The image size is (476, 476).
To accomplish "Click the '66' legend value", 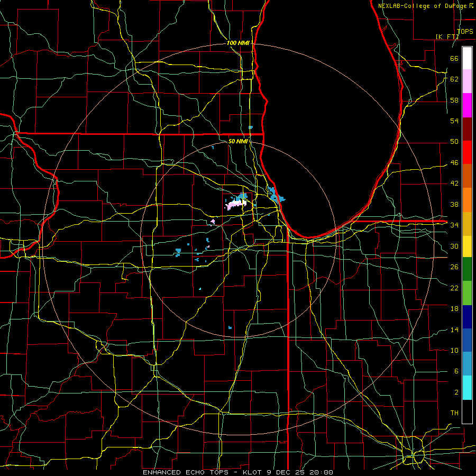I will click(454, 58).
